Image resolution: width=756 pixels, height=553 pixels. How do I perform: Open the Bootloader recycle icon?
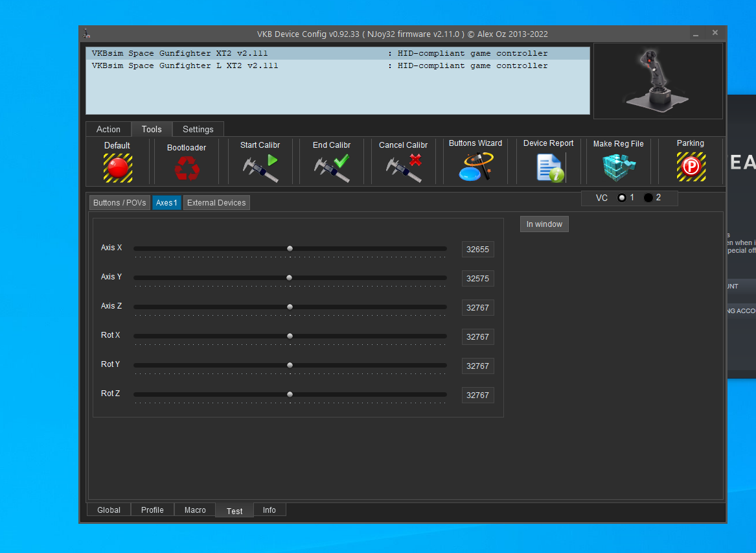point(187,169)
